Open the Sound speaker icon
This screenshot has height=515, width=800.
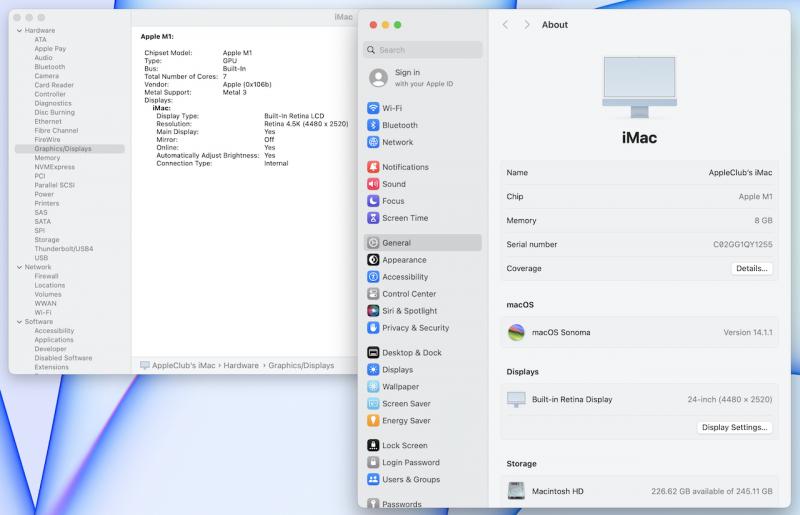coord(373,184)
